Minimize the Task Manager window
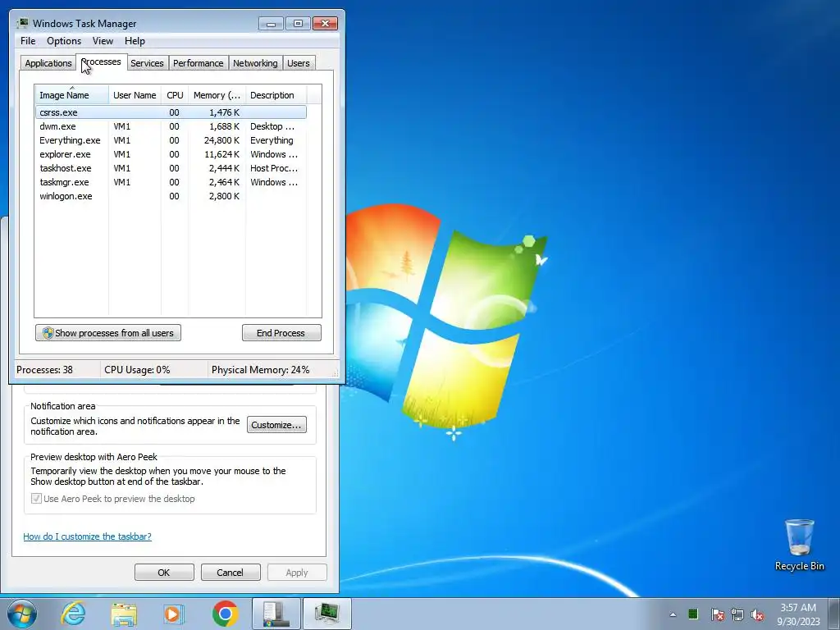This screenshot has width=840, height=630. point(271,24)
